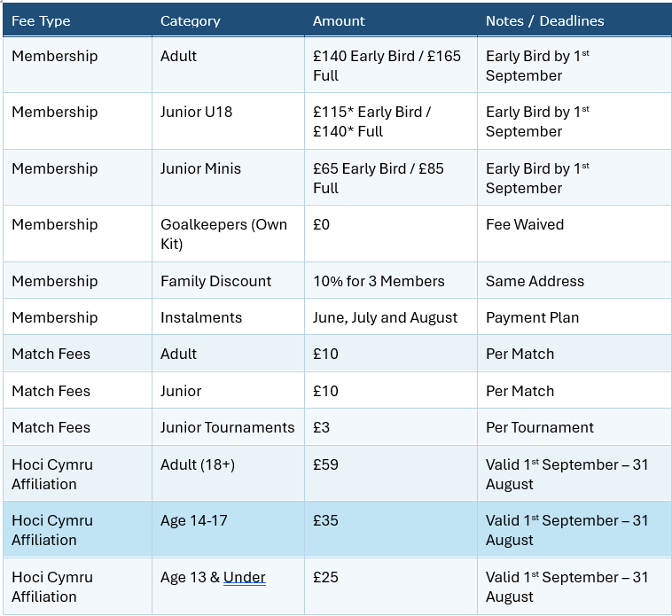Select the Fee Waived note cell

click(x=574, y=234)
